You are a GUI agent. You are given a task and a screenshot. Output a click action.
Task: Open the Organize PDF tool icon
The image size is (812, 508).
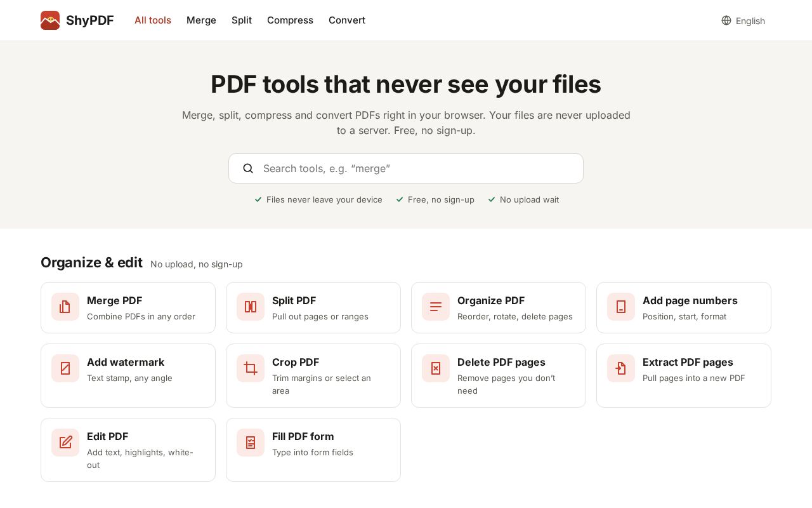(x=436, y=307)
